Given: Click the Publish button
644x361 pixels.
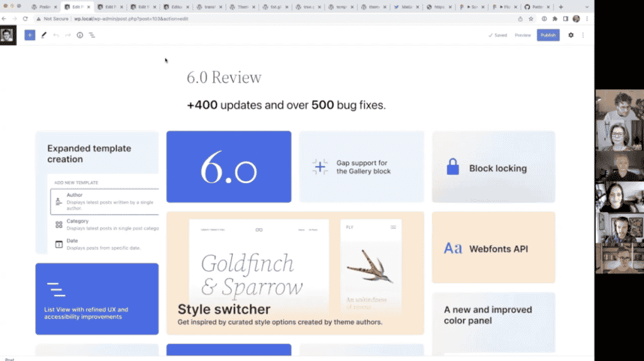Looking at the screenshot, I should point(548,35).
